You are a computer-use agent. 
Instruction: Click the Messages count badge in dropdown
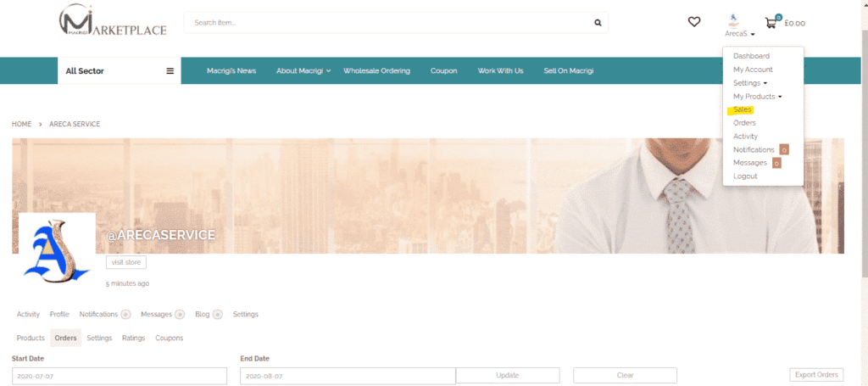[776, 163]
